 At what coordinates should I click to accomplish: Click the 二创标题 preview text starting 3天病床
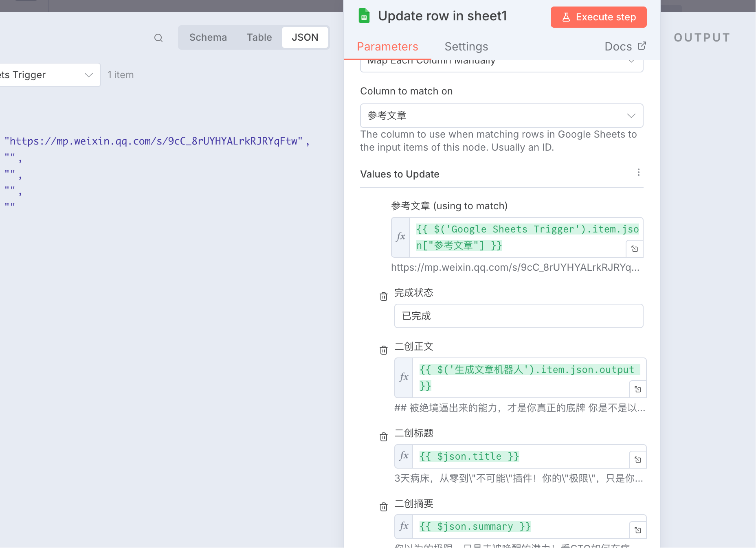tap(519, 478)
